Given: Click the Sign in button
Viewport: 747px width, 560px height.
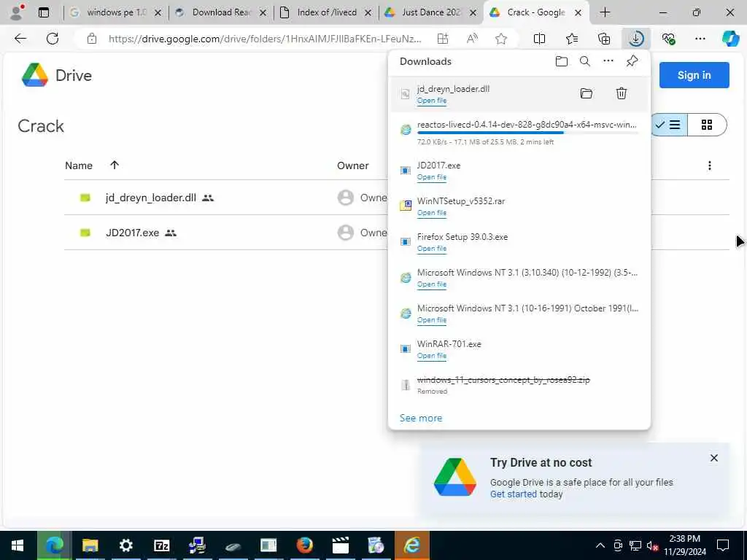Looking at the screenshot, I should 694,75.
